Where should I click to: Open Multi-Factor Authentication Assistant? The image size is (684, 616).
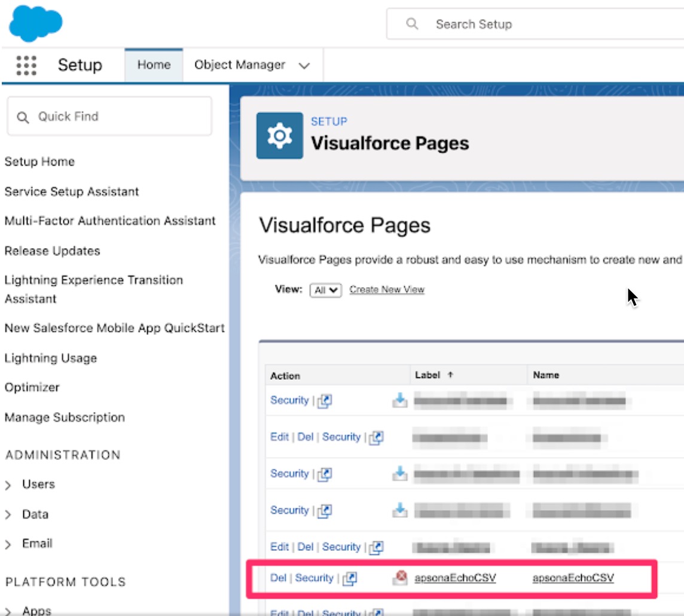tap(110, 221)
